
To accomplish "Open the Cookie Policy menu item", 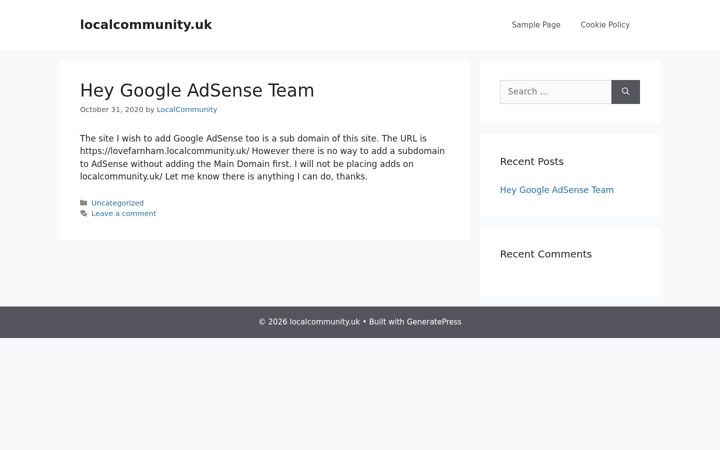I will tap(605, 25).
